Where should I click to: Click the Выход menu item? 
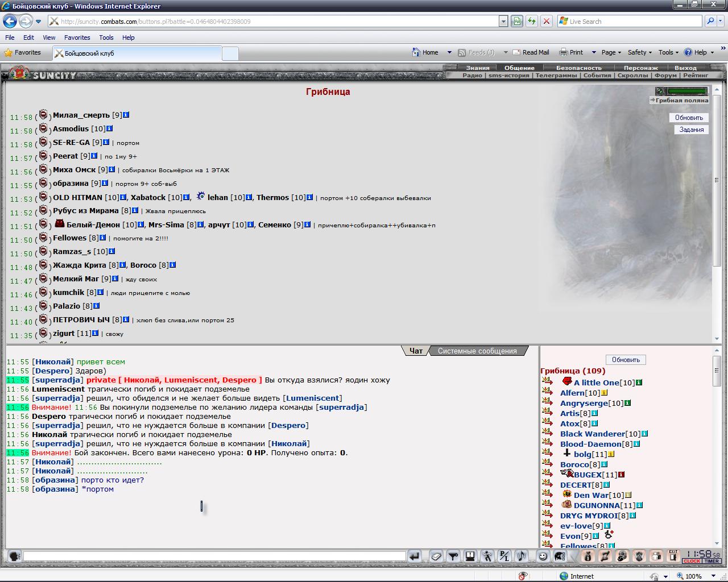(685, 68)
